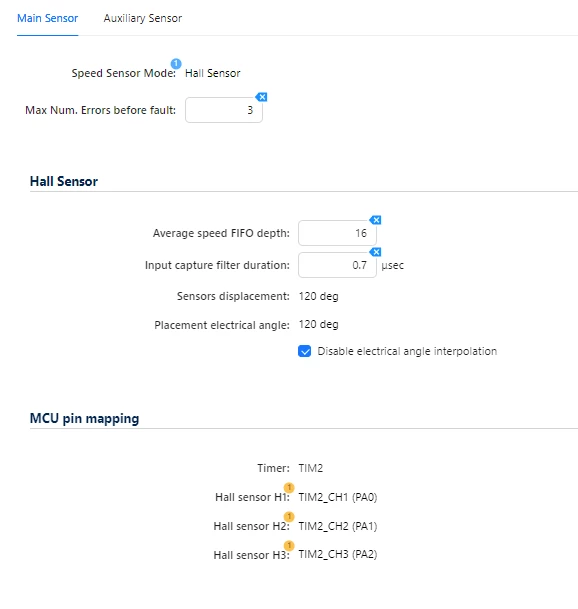Click the blue info badge beside Speed Sensor Mode
The width and height of the screenshot is (578, 609).
coord(176,63)
